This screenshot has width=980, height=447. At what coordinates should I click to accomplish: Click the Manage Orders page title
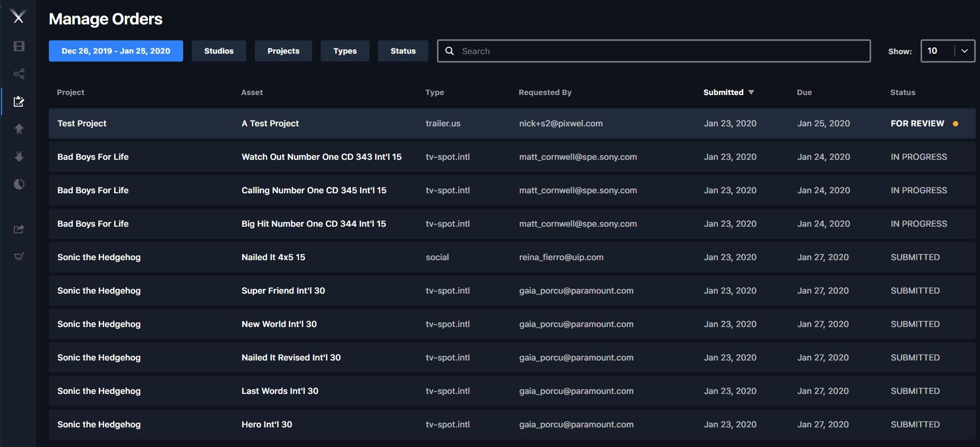click(x=106, y=19)
